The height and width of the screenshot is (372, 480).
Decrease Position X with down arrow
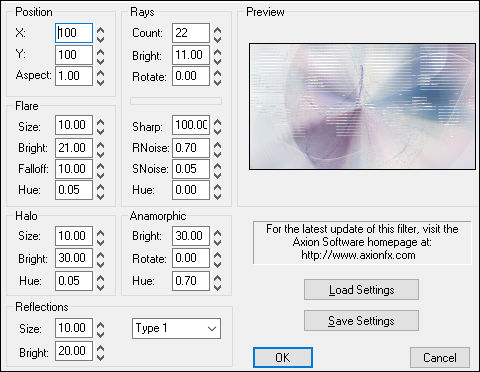100,39
